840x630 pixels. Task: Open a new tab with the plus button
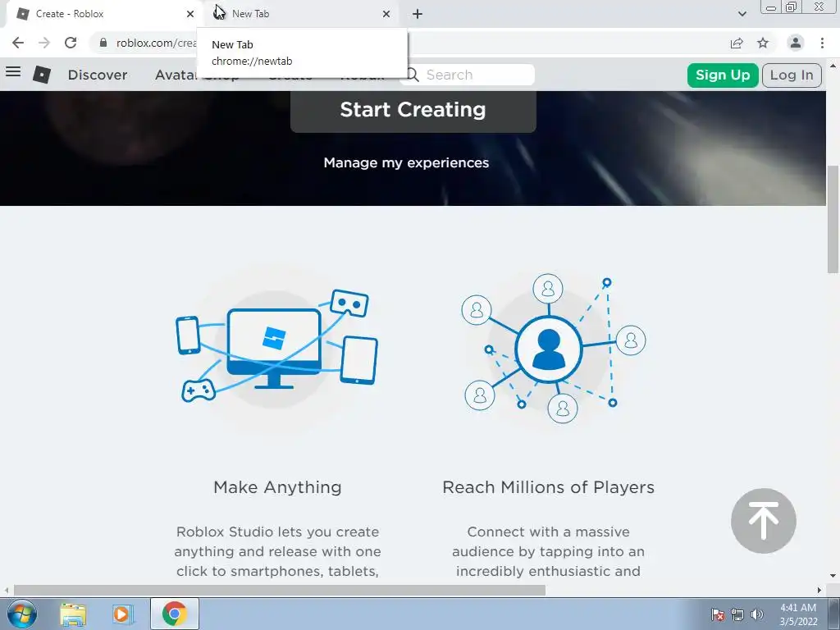418,14
